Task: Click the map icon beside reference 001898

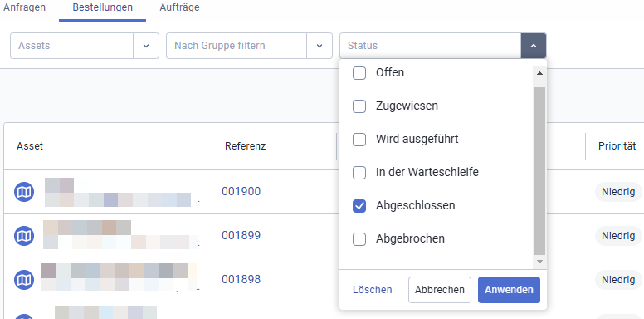Action: point(24,280)
